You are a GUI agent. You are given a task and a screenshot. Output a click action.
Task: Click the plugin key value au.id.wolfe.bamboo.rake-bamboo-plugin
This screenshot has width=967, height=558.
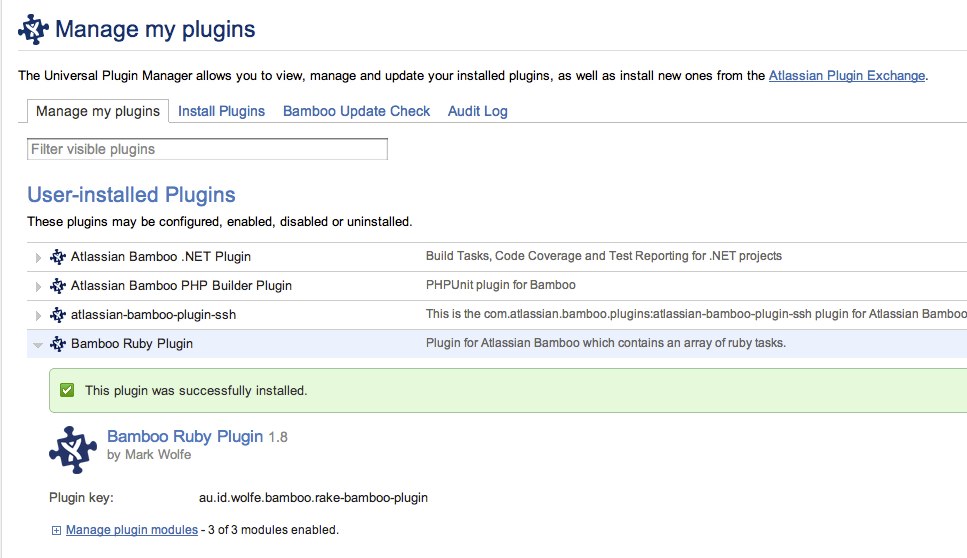point(313,498)
